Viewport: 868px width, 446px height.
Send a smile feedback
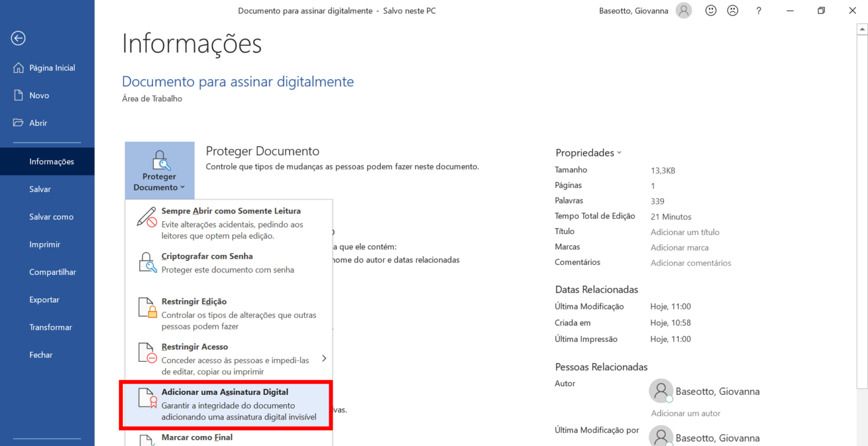point(710,10)
